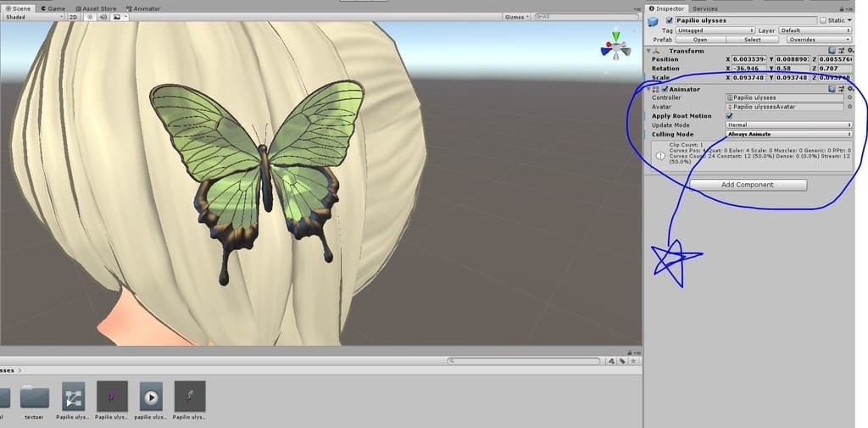Disable the Apply Root Motion checkbox
This screenshot has width=868, height=428.
730,116
